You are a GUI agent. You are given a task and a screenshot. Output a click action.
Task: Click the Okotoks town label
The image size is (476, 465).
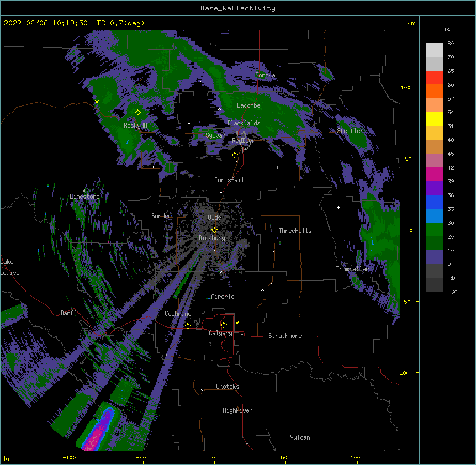228,387
